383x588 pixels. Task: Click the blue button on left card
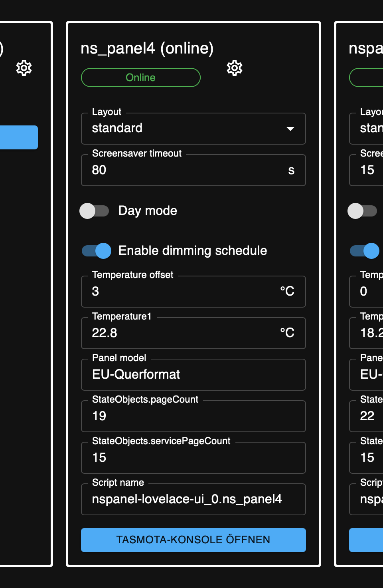click(18, 137)
